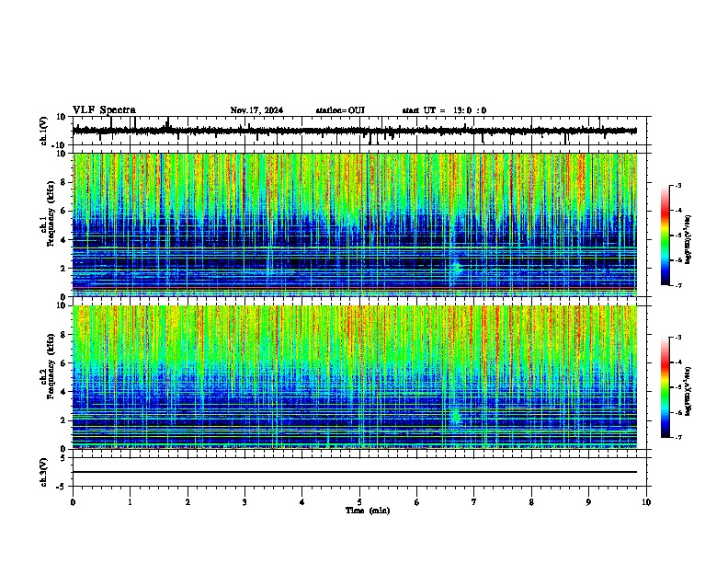Image resolution: width=728 pixels, height=563 pixels.
Task: Click the "start UT = 13: 0 : 0" text
Action: (444, 110)
